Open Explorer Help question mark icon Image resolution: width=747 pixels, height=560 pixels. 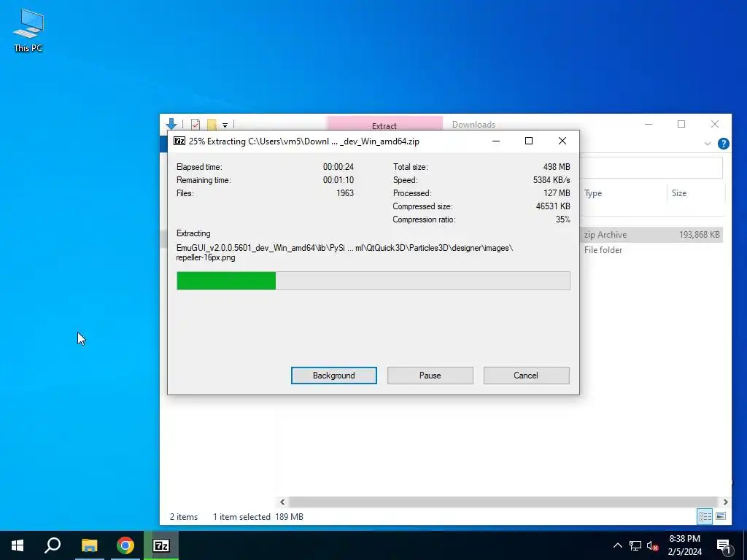pos(723,144)
